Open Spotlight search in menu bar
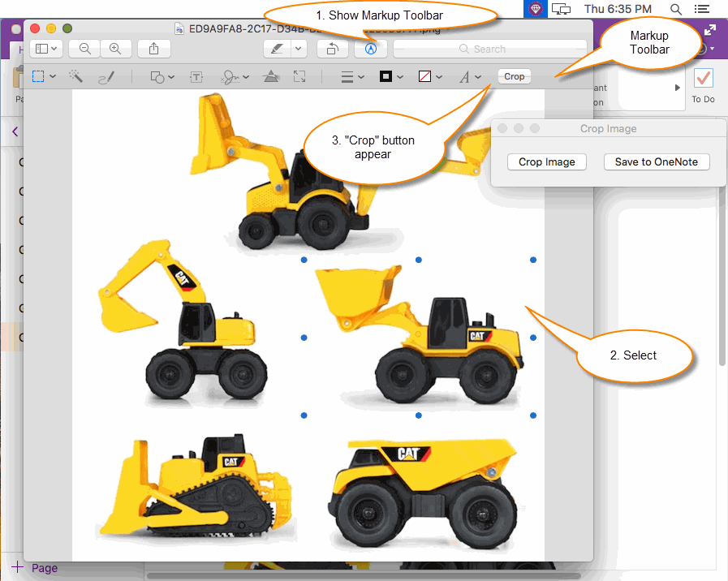 tap(675, 9)
